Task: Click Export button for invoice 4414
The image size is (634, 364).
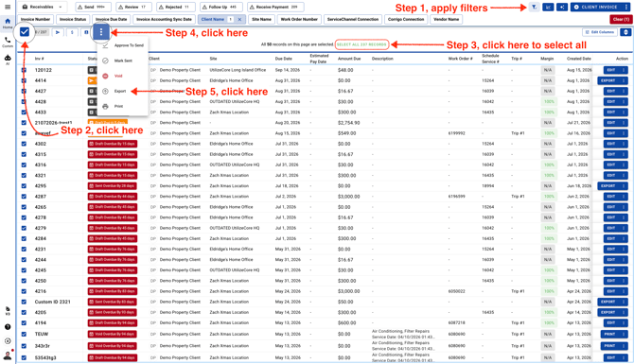Action: 608,80
